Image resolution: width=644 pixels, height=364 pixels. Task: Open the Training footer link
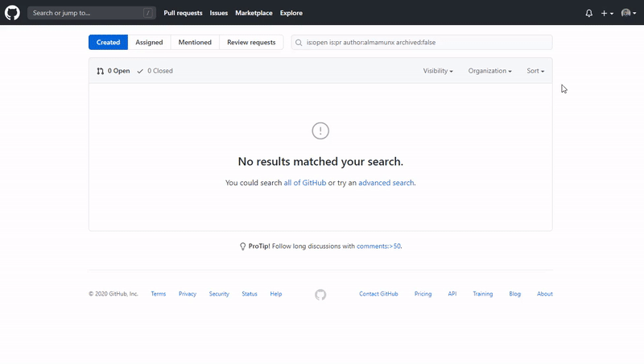(x=482, y=294)
